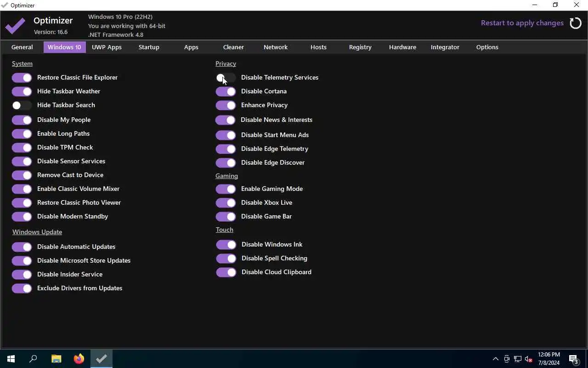Enable Hide Taskbar Search switch
Screen dimensions: 588x368
[x=22, y=105]
